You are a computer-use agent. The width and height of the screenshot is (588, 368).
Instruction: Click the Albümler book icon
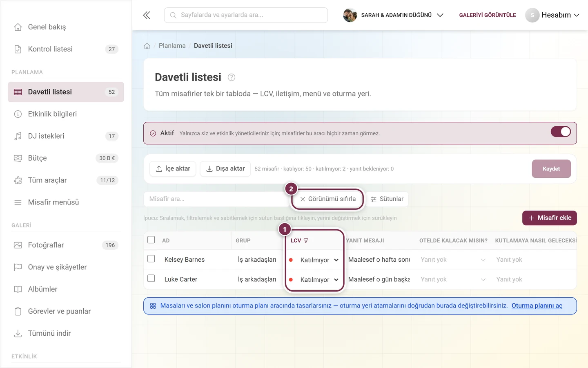18,289
